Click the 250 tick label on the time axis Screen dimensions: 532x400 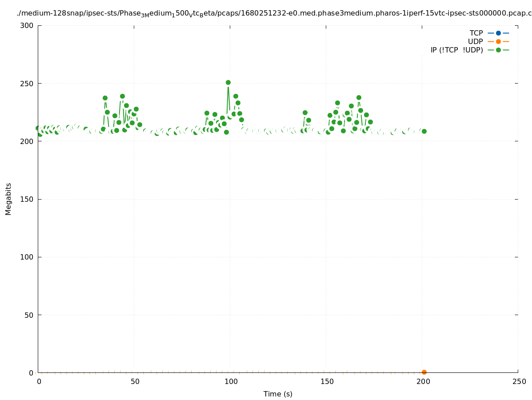(519, 382)
